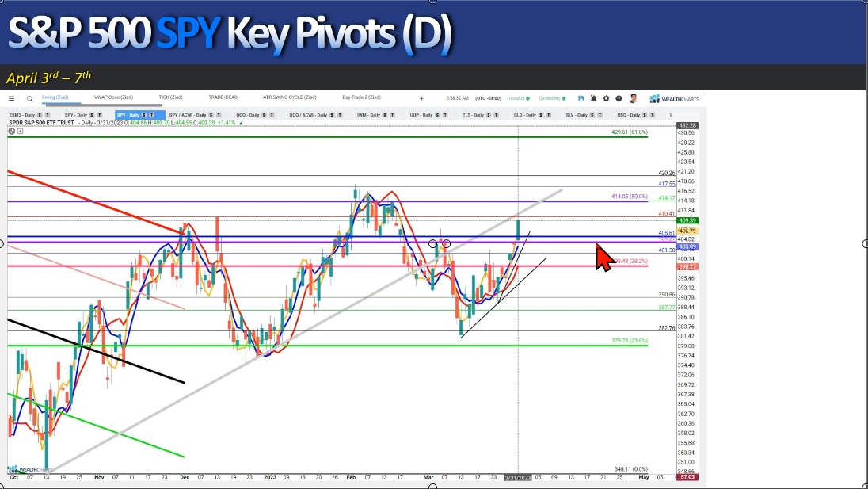The width and height of the screenshot is (868, 489).
Task: Open VWAP Cone (Ziad) workspace tab
Action: click(113, 97)
